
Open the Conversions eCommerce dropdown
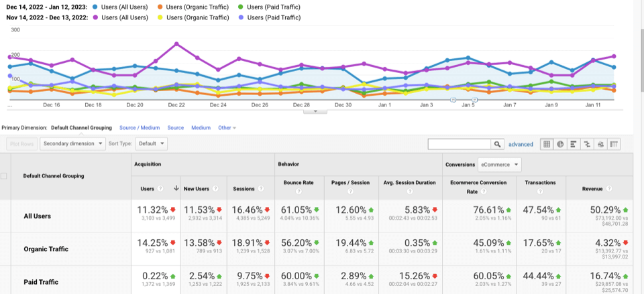(x=499, y=164)
